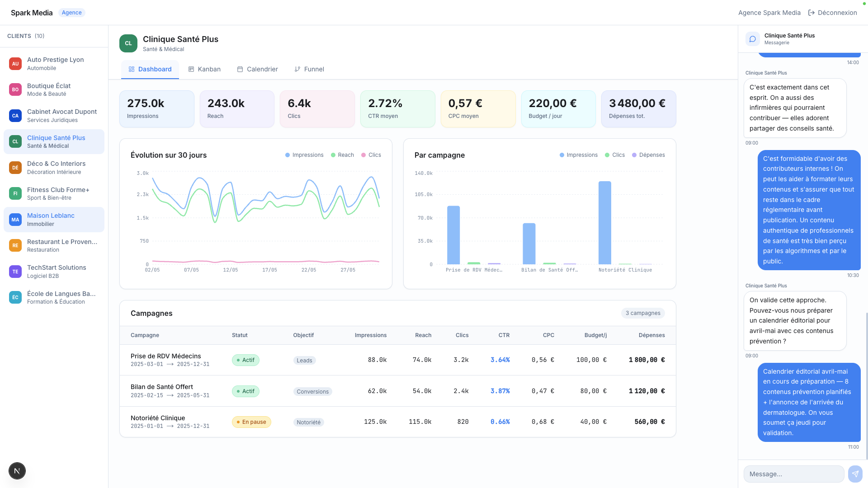Click the AU avatar for Auto Prestige Lyon
868x488 pixels.
[15, 64]
